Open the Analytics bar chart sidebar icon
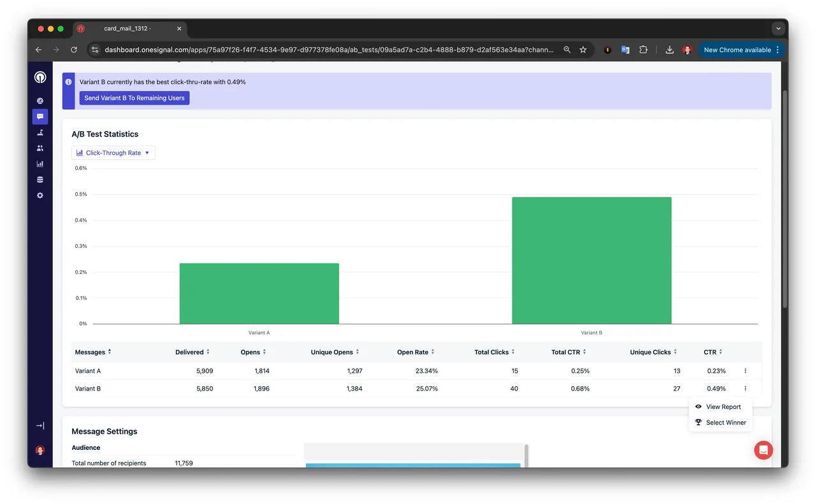 [x=40, y=164]
